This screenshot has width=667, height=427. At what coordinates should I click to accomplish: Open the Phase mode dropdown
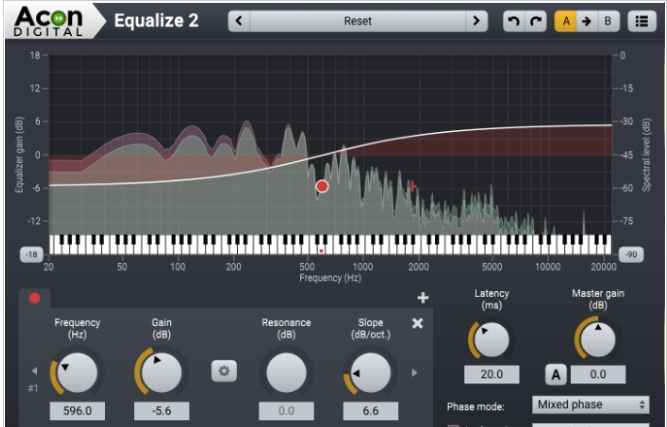coord(590,405)
